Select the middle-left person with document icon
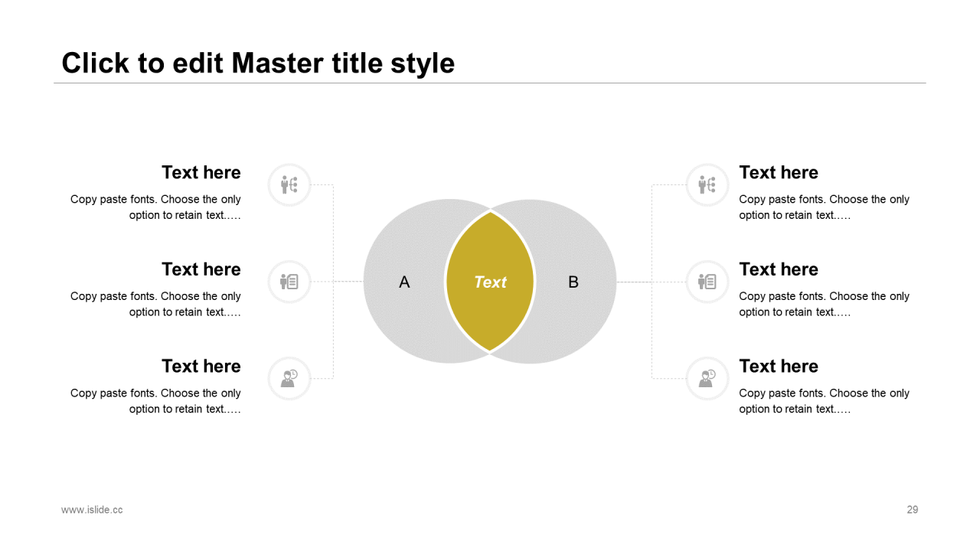This screenshot has height=551, width=980. (289, 282)
